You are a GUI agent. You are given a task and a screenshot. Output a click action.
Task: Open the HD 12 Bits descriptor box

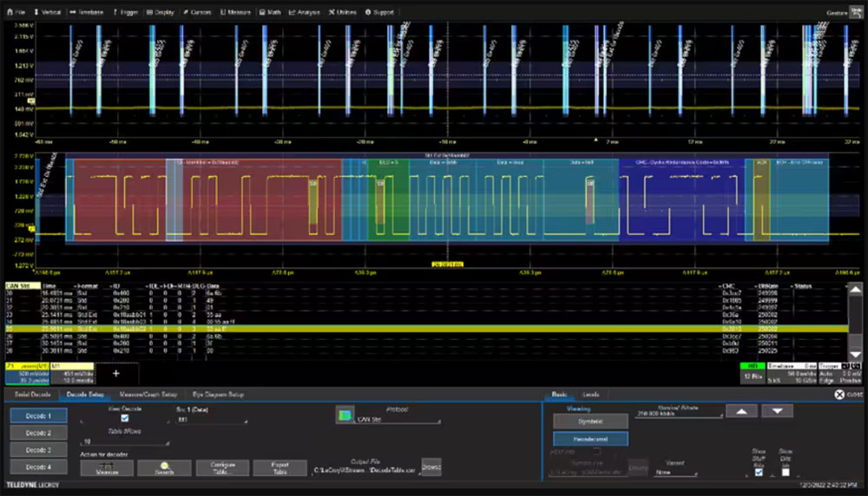tap(753, 373)
